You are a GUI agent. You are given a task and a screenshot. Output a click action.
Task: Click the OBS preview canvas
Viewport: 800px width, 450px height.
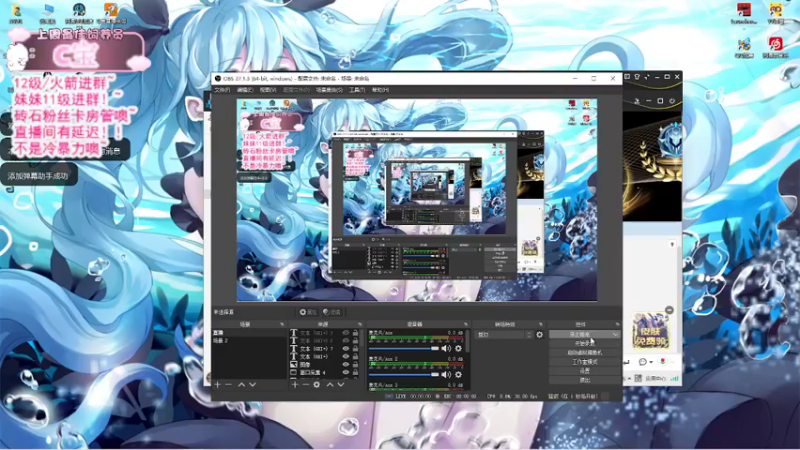coord(416,200)
